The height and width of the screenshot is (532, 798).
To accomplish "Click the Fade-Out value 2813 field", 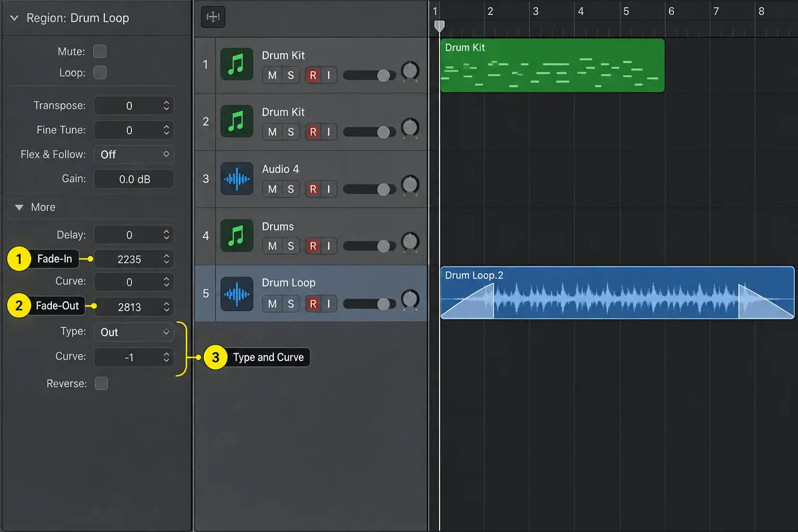I will [134, 307].
